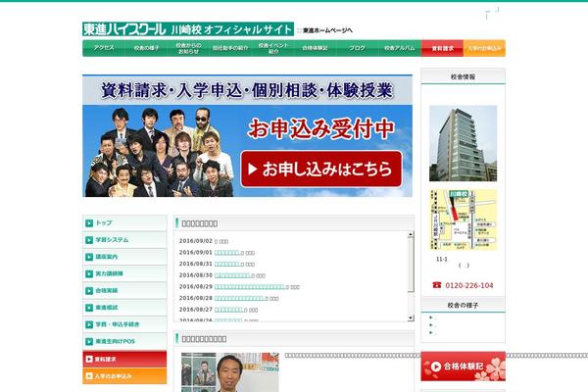Click the school building photo
The height and width of the screenshot is (392, 588).
(464, 143)
